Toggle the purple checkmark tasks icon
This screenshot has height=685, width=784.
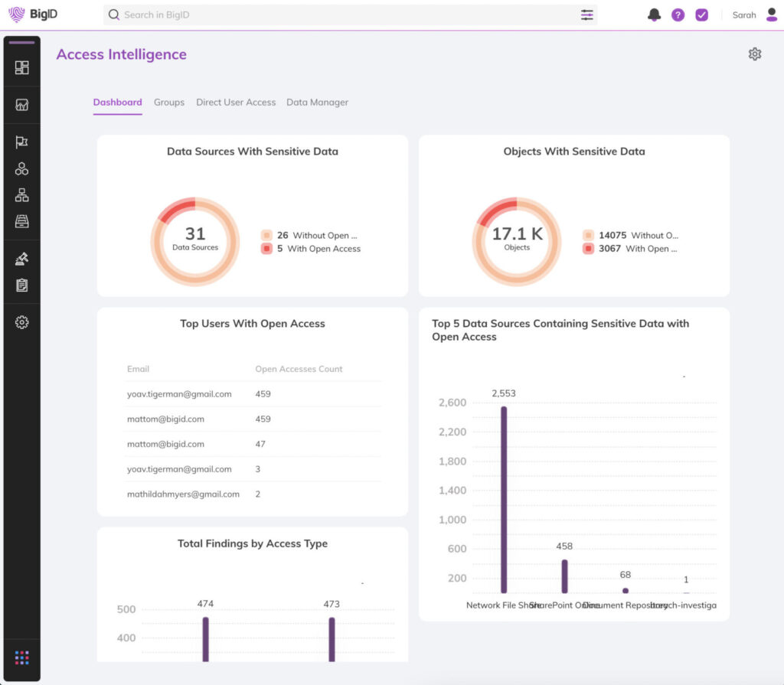tap(702, 15)
